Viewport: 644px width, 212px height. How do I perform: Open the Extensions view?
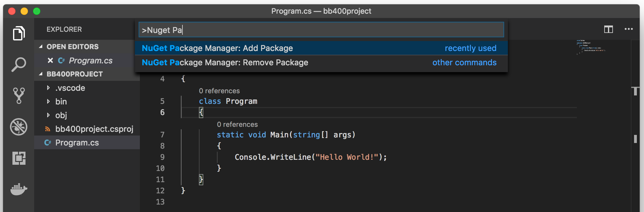coord(18,158)
